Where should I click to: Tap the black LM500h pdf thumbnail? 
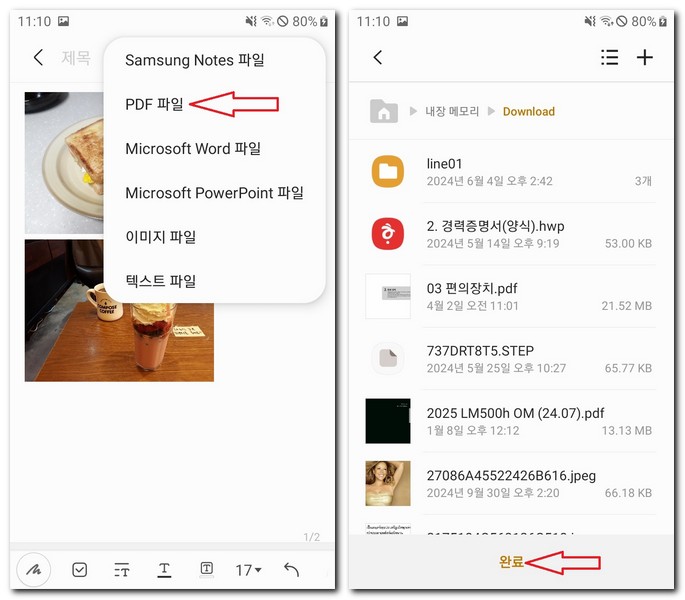(388, 421)
